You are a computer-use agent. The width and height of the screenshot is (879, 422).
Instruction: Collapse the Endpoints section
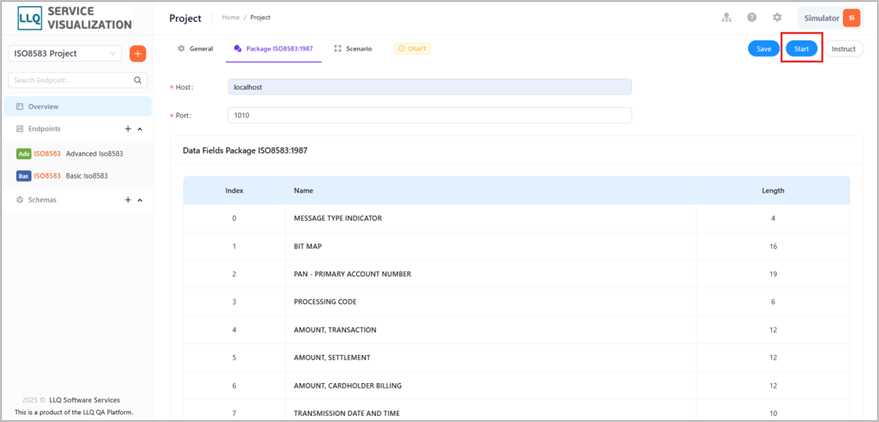pyautogui.click(x=140, y=129)
